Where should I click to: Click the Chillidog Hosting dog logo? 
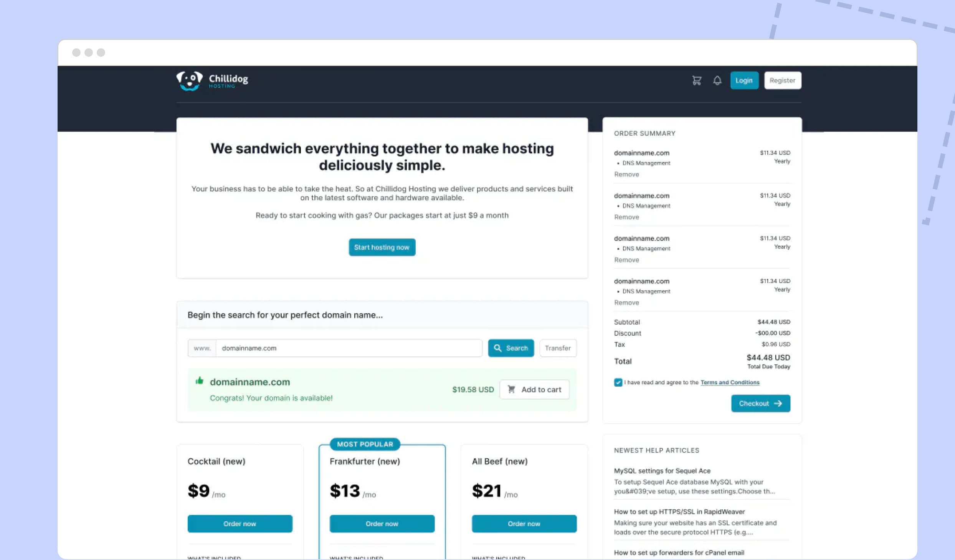pyautogui.click(x=189, y=81)
